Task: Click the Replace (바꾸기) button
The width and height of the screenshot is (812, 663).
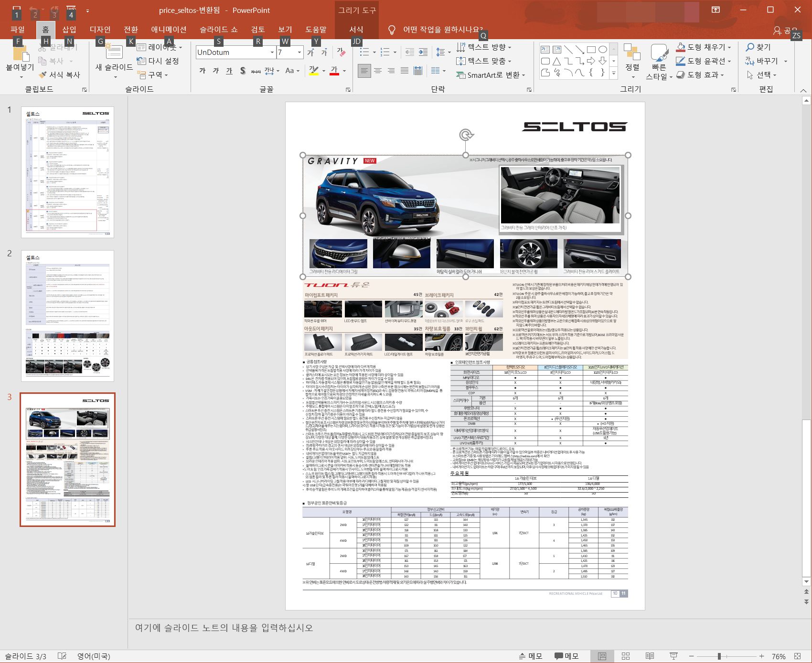Action: click(x=766, y=61)
